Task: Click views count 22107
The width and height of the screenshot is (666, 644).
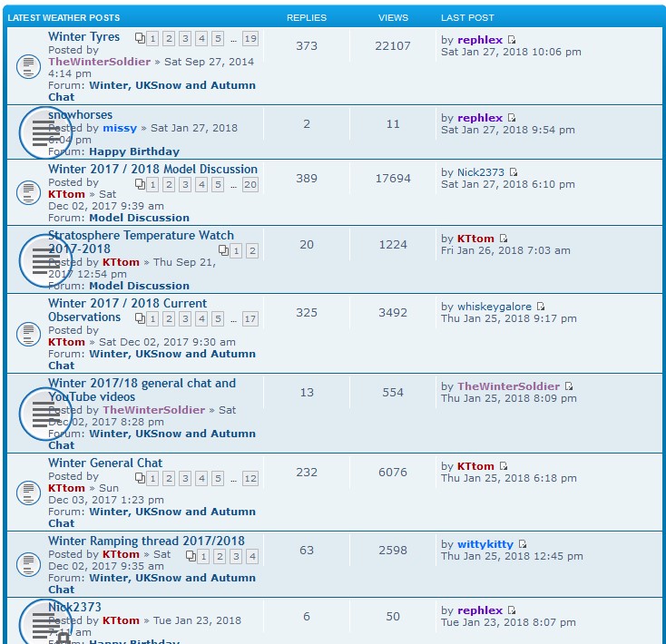Action: [x=393, y=46]
